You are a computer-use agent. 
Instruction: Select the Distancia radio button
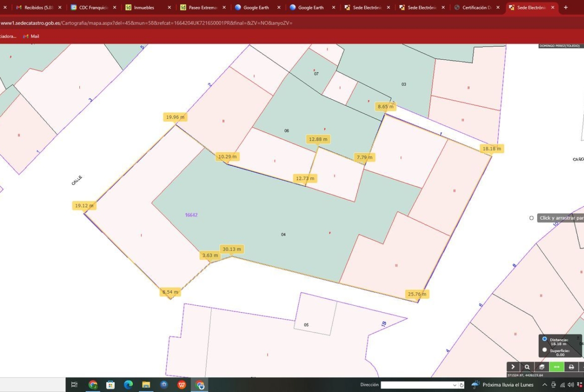pyautogui.click(x=545, y=339)
